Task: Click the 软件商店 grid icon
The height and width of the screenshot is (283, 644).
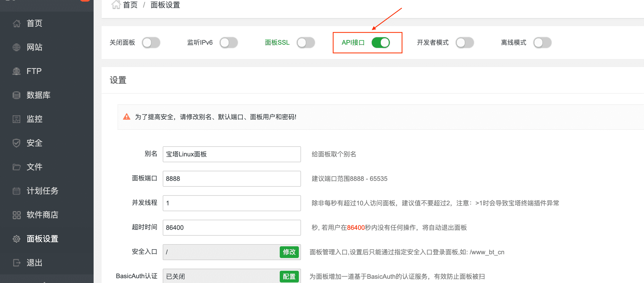Action: click(16, 215)
